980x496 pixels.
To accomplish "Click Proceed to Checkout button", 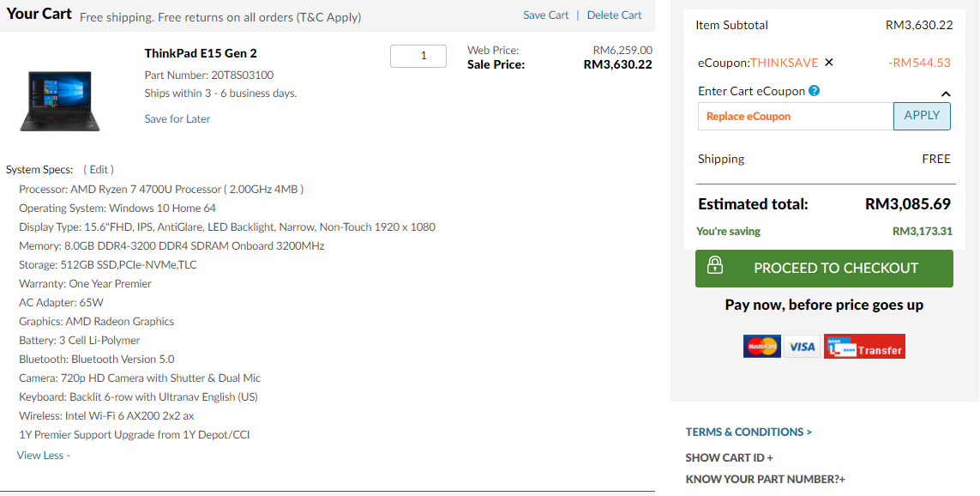I will (x=834, y=269).
